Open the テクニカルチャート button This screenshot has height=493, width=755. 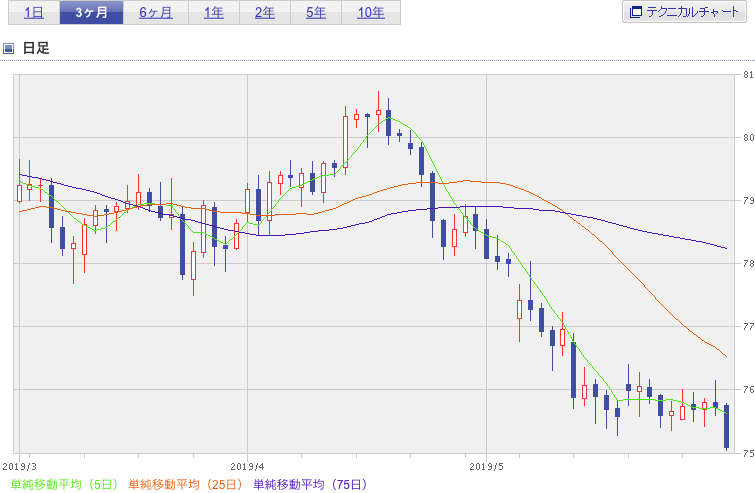click(x=684, y=12)
